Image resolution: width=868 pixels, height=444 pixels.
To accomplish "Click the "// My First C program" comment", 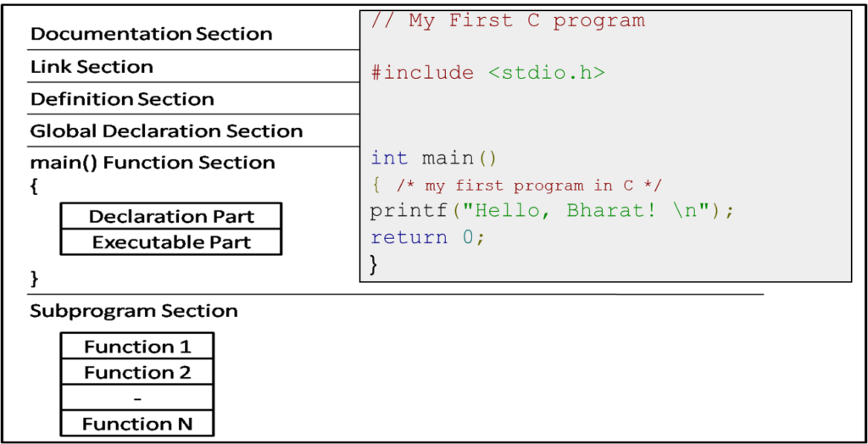I will click(x=508, y=21).
